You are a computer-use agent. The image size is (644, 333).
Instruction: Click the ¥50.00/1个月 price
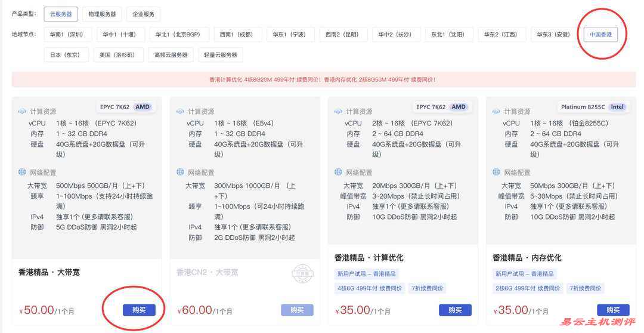(x=47, y=310)
